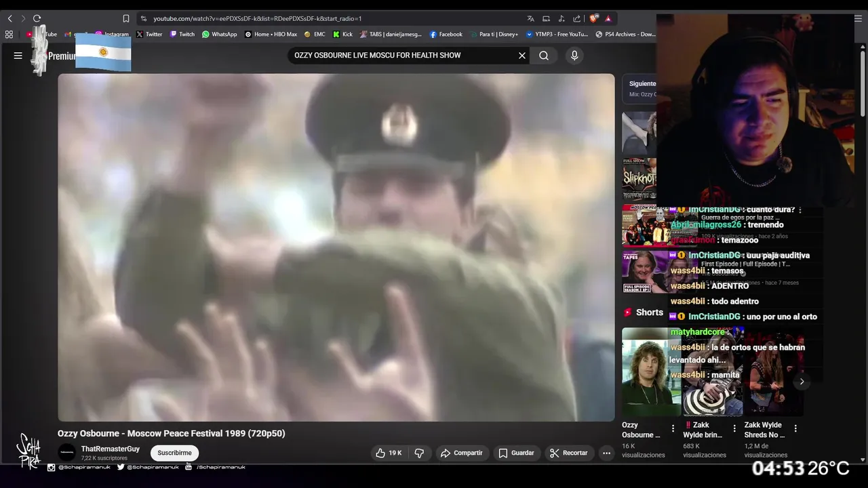Open the Twitch bookmark

pyautogui.click(x=182, y=34)
